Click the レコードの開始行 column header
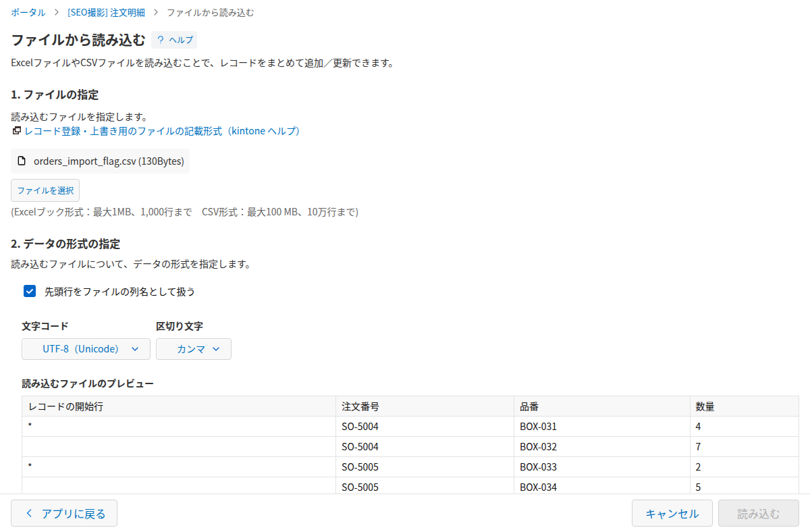The image size is (810, 532). (179, 406)
